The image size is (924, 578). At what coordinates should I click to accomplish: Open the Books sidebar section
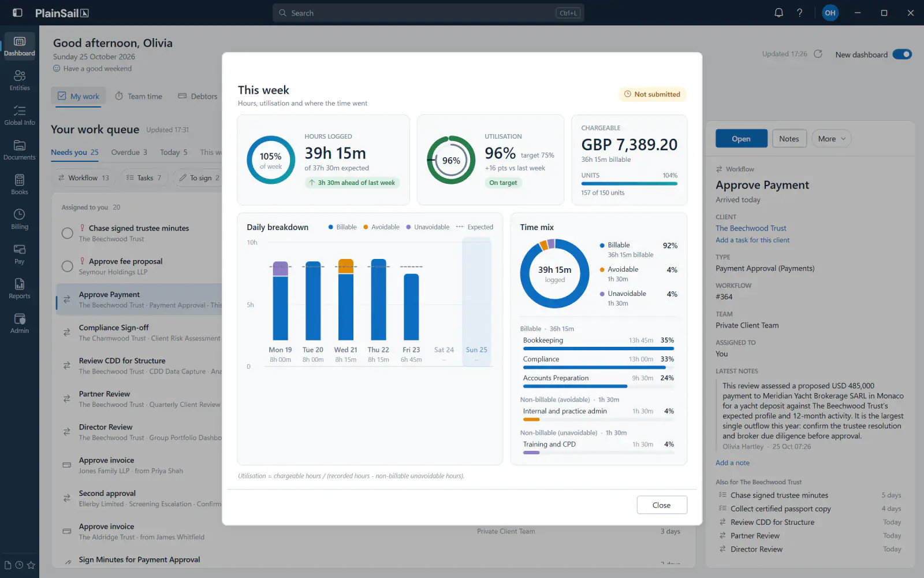coord(20,185)
